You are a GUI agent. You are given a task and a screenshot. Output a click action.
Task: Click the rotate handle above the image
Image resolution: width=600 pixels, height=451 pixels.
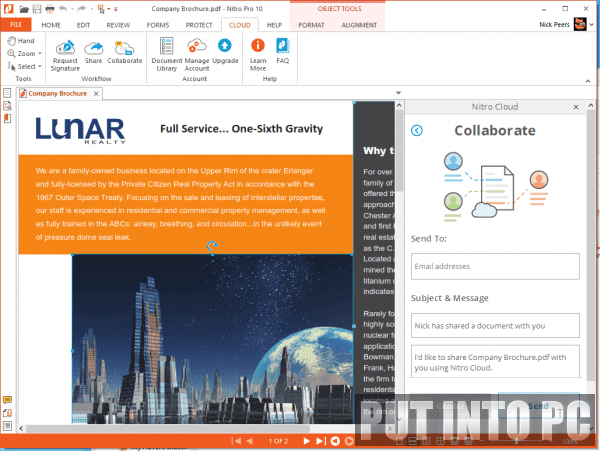212,245
